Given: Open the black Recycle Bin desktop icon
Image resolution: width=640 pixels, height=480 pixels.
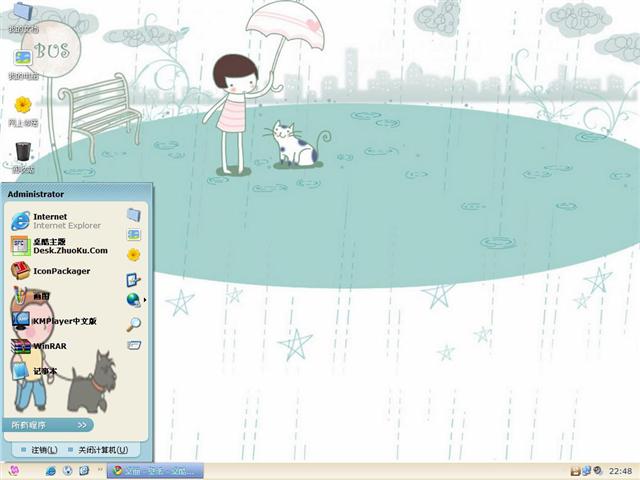Looking at the screenshot, I should click(23, 151).
